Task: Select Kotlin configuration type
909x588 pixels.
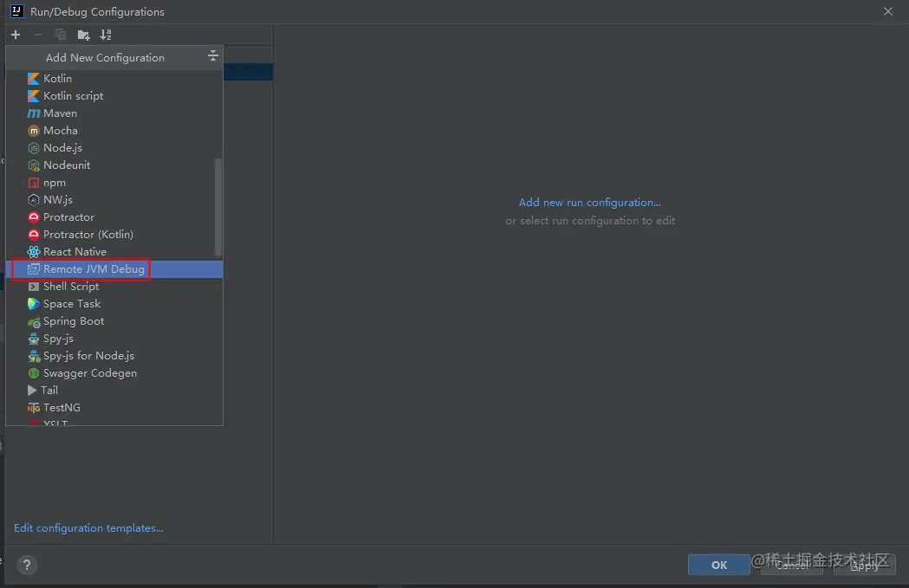Action: click(114, 78)
